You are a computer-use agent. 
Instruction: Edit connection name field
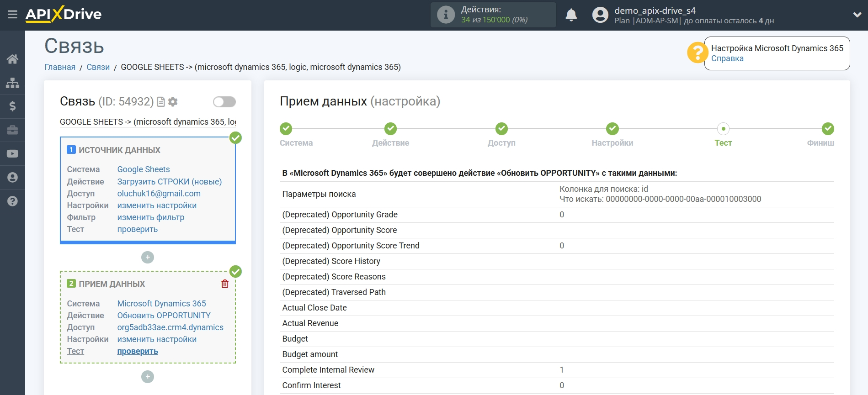(148, 122)
